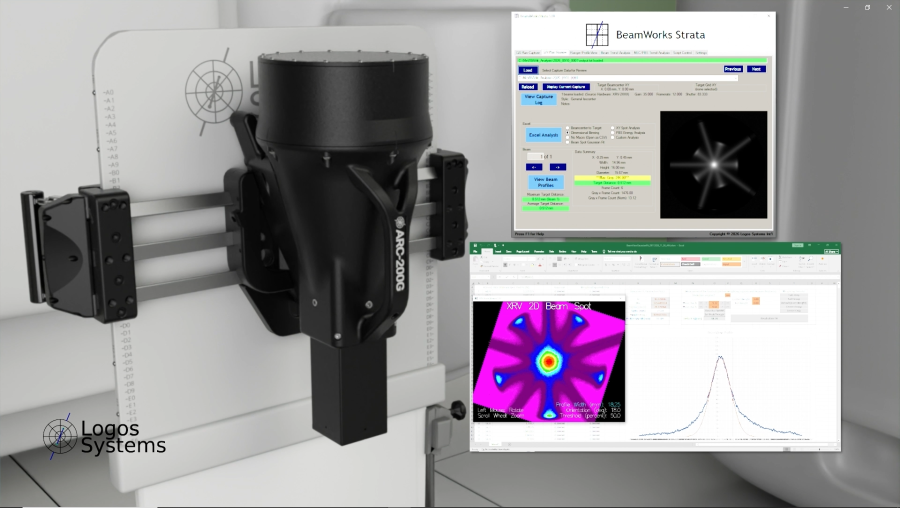The width and height of the screenshot is (900, 508).
Task: Click the XRV 2D Beam Spot image
Action: pos(549,362)
